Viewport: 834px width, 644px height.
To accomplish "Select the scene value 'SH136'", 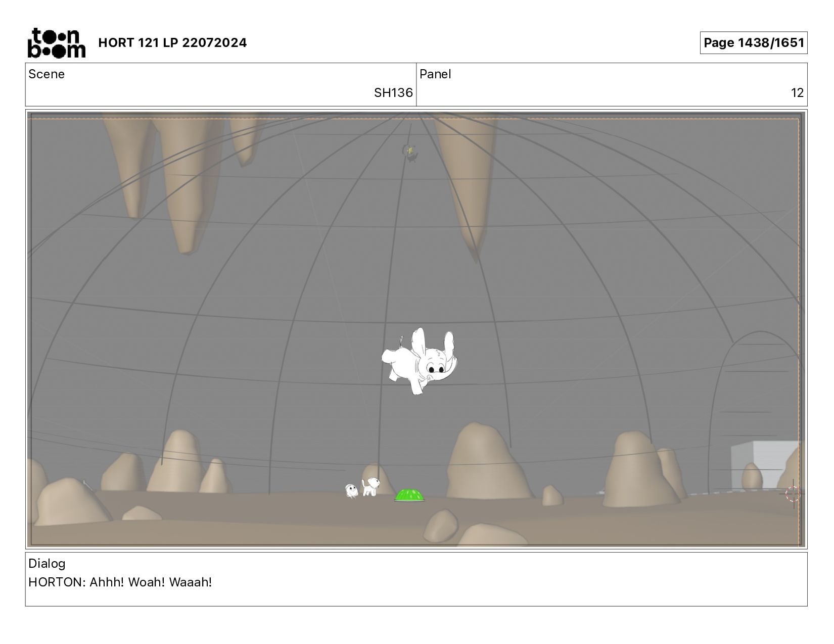I will click(393, 93).
